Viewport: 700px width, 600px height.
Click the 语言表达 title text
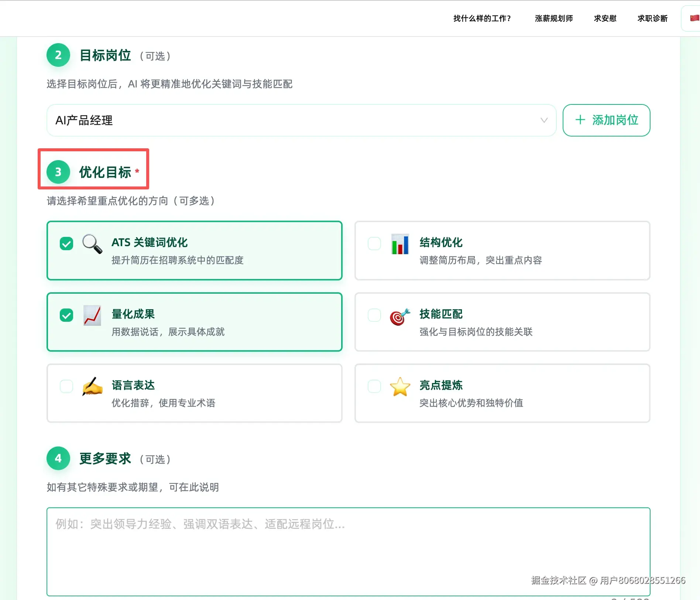[133, 385]
